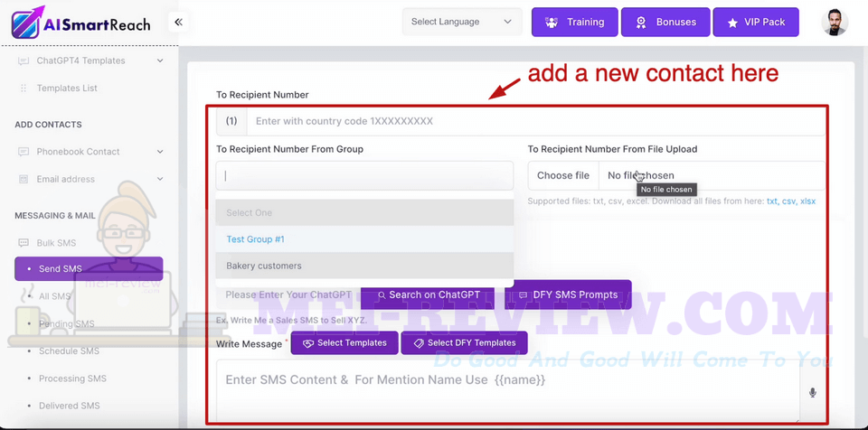Screen dimensions: 868x430
Task: Expand the Phonebook Contact chevron
Action: tap(160, 152)
